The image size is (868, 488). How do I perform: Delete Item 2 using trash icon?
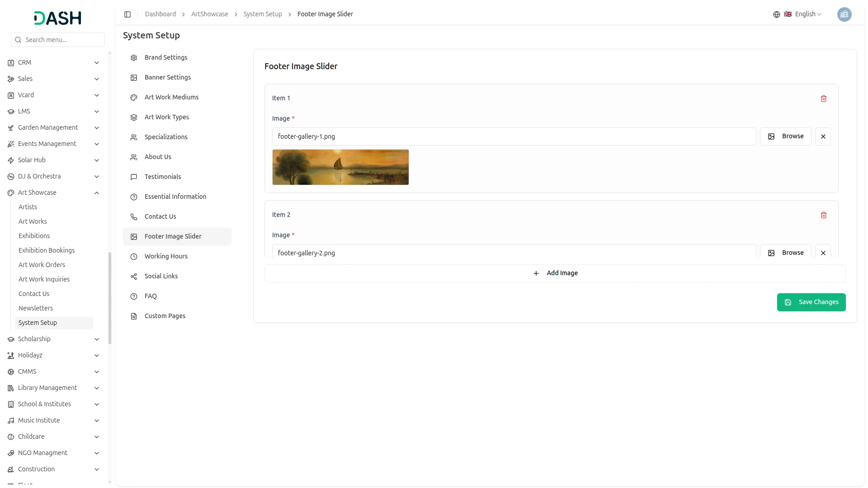[x=823, y=215]
